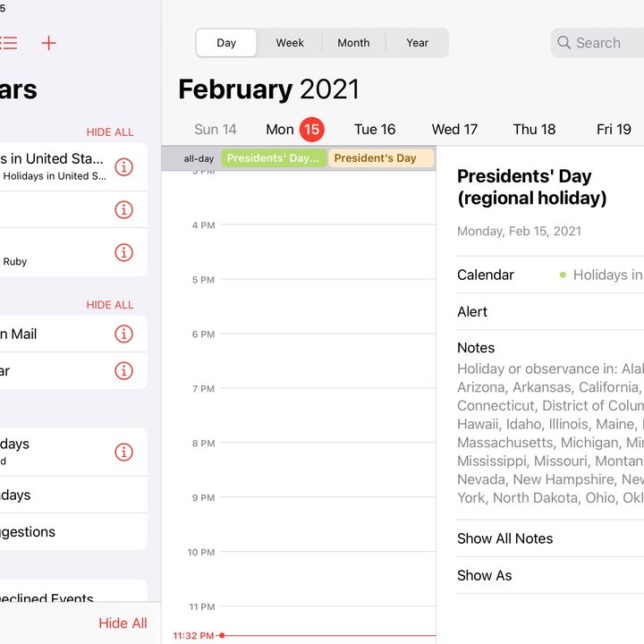644x644 pixels.
Task: Toggle the row ending in 'gestions'
Action: coord(74,531)
